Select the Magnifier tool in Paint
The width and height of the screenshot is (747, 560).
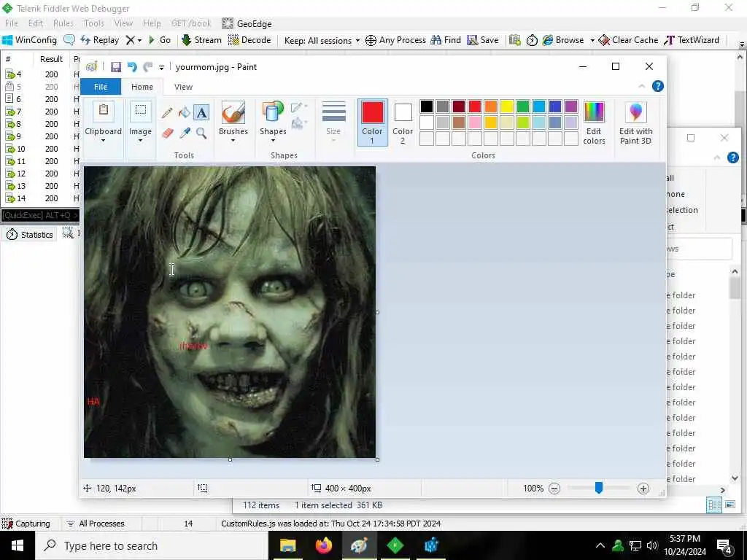pos(201,133)
